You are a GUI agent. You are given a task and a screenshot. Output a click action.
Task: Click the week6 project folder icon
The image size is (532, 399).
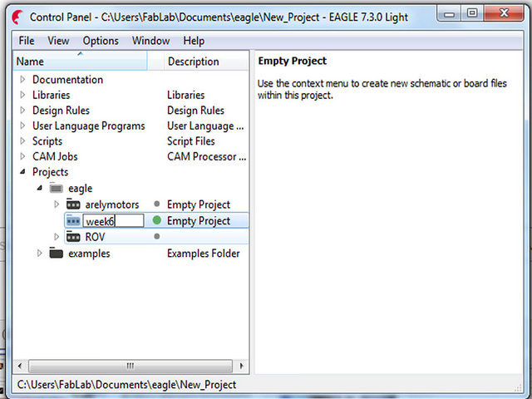[73, 221]
